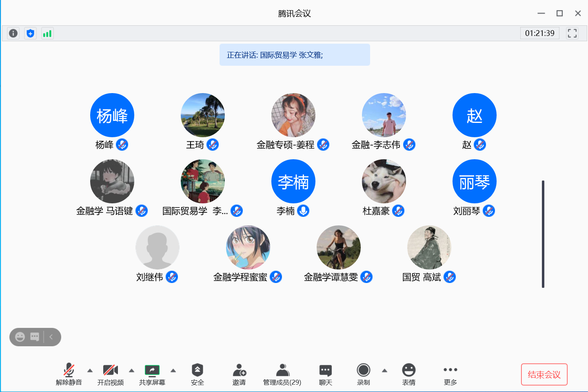Click the participant grid vertical scrollbar

point(543,234)
